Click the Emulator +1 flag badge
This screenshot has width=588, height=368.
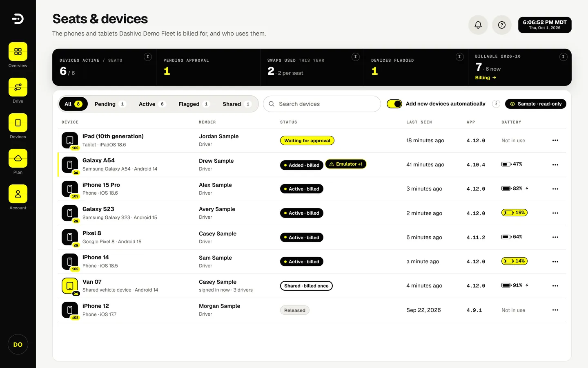[346, 164]
